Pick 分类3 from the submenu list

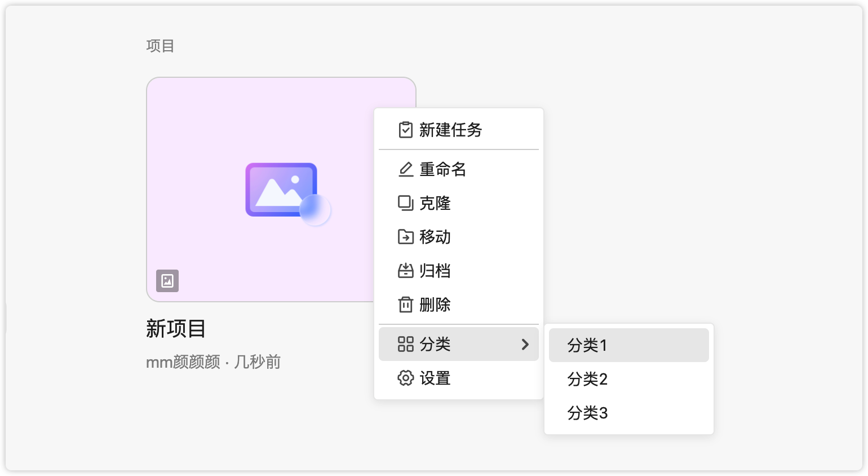[x=587, y=413]
